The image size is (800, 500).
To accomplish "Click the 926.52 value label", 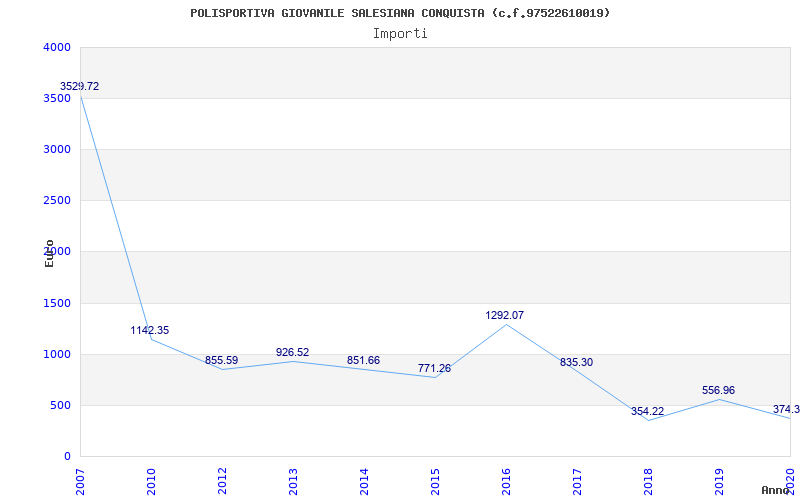I will pyautogui.click(x=292, y=352).
